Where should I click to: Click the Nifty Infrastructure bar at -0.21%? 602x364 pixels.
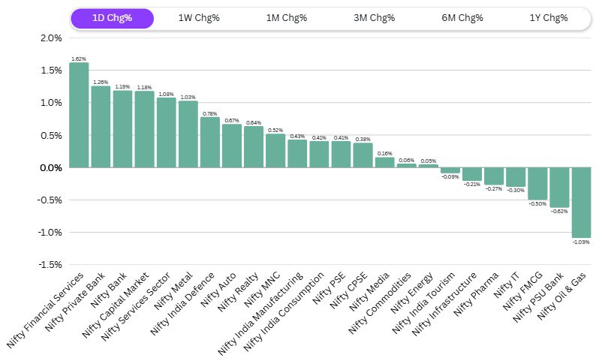(472, 174)
